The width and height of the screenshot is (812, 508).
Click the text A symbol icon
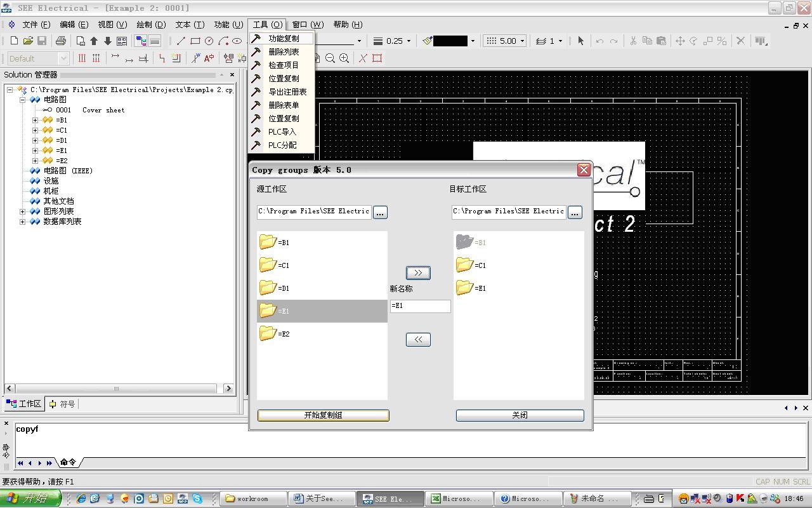click(x=209, y=58)
